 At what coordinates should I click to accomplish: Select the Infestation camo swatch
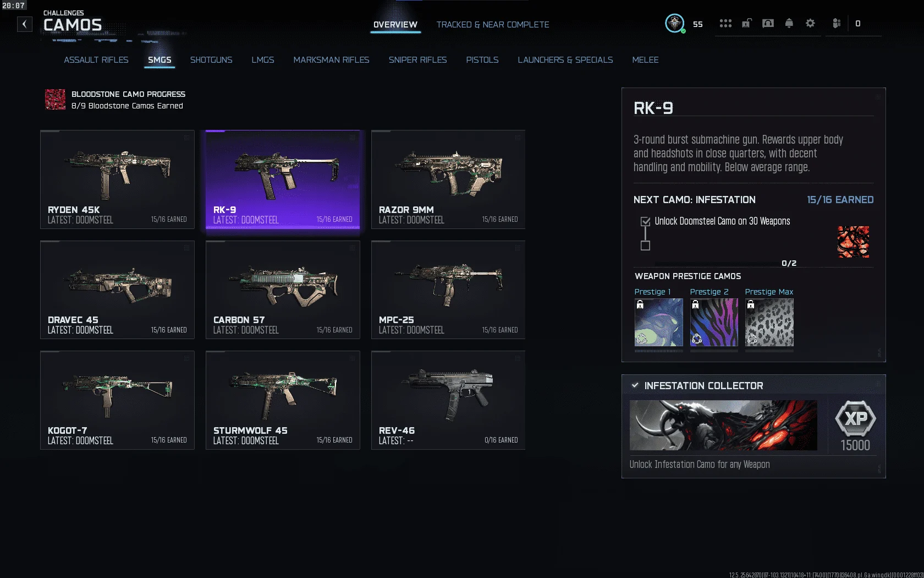(853, 242)
